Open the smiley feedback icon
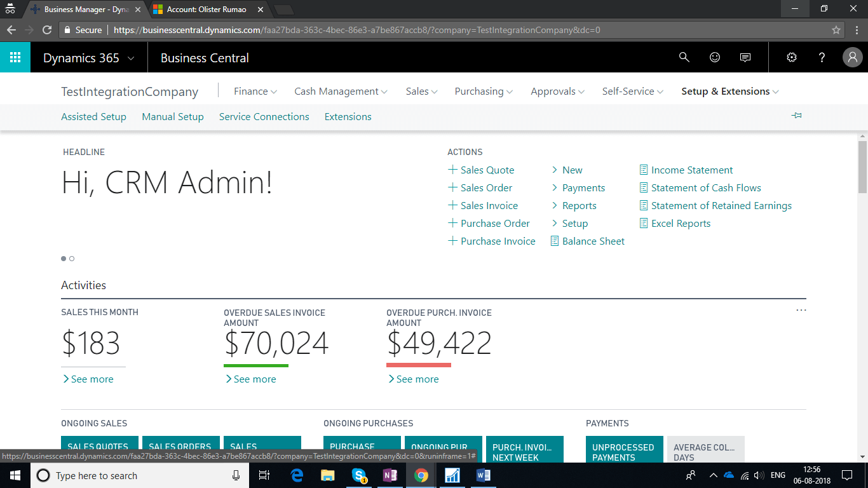 pyautogui.click(x=715, y=57)
